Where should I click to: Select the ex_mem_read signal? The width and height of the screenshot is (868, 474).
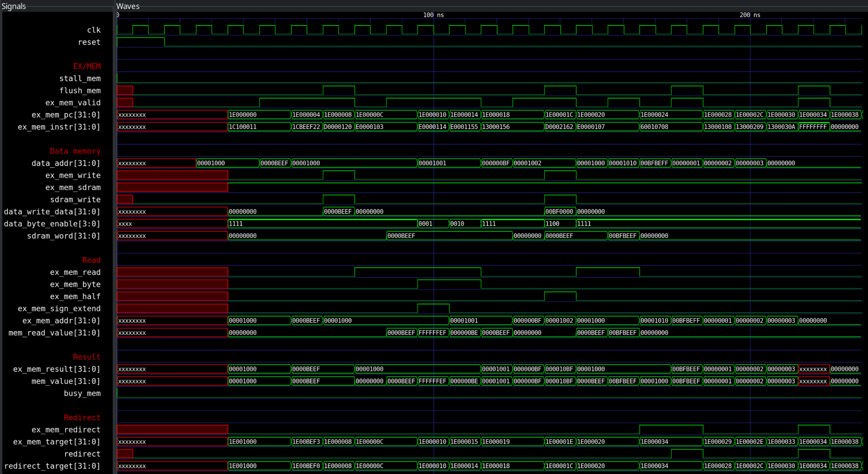(x=75, y=272)
